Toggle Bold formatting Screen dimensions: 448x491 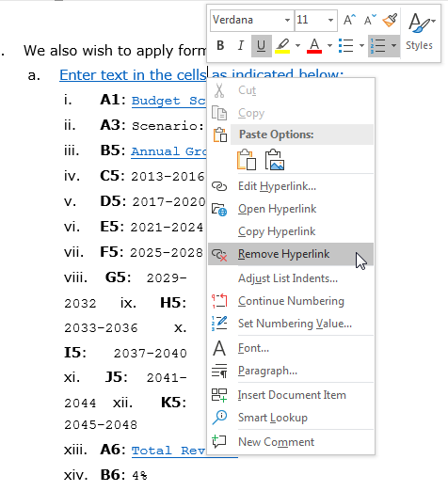pyautogui.click(x=220, y=46)
